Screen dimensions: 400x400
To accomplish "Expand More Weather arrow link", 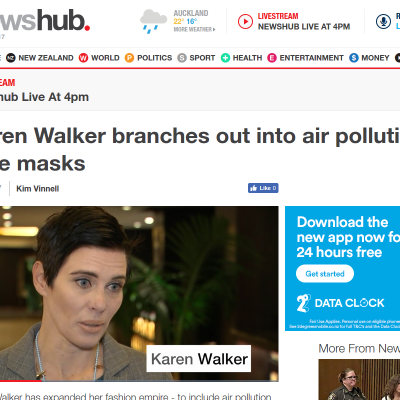I will coord(194,30).
